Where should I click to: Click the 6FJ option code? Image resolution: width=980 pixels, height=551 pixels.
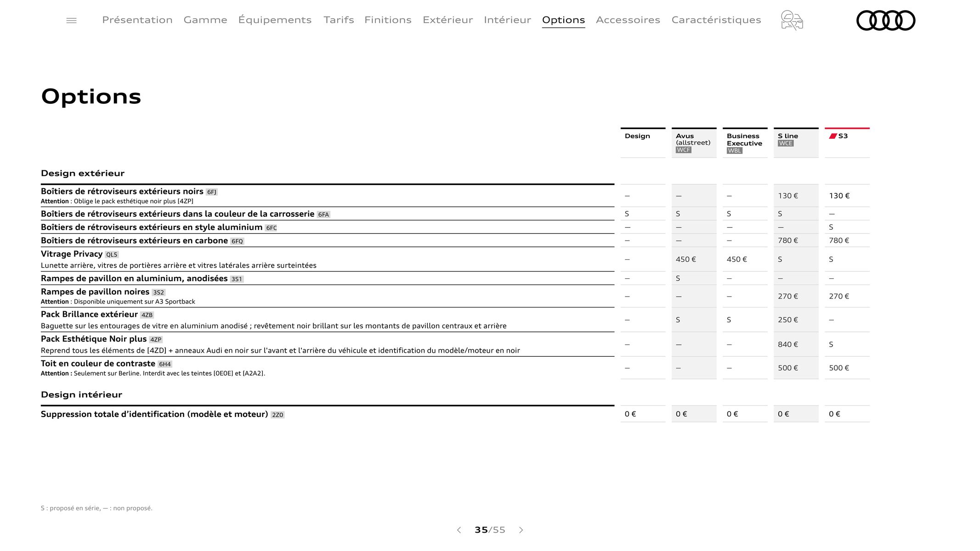[x=212, y=192]
